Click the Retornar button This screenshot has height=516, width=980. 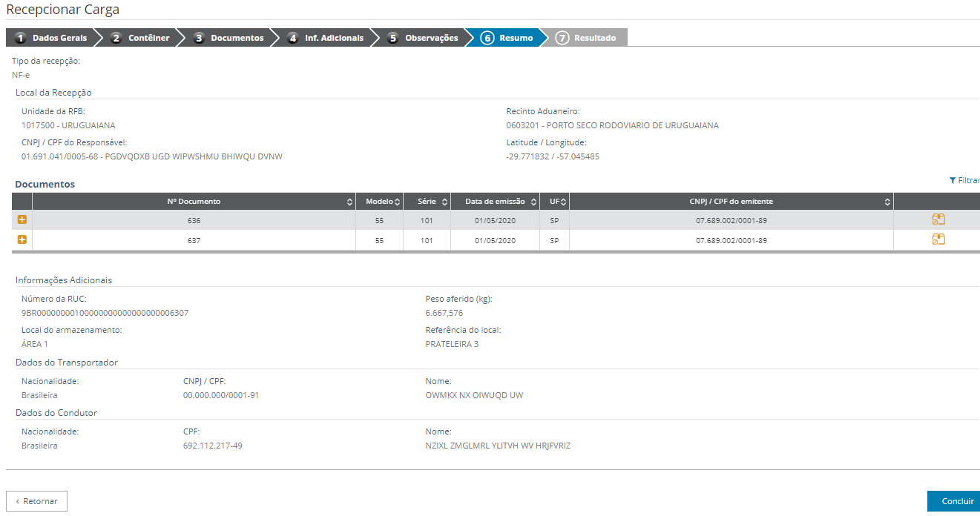37,501
